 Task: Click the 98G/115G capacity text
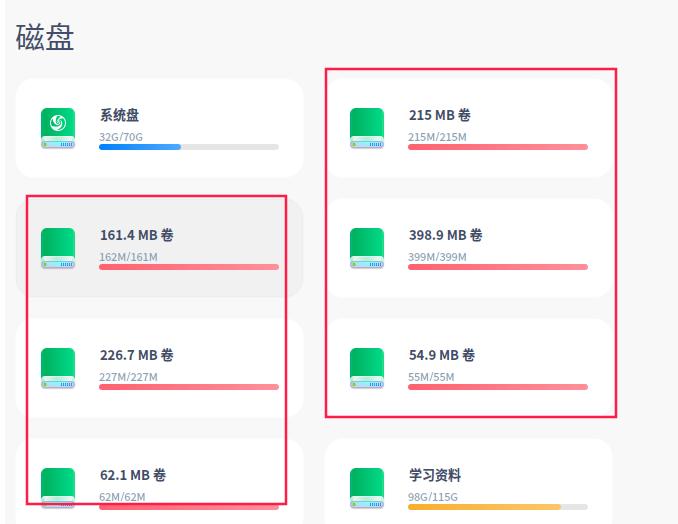(432, 497)
